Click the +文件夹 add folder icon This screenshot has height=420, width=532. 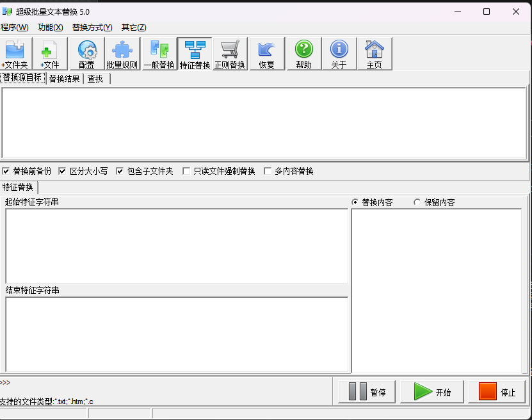click(x=15, y=53)
